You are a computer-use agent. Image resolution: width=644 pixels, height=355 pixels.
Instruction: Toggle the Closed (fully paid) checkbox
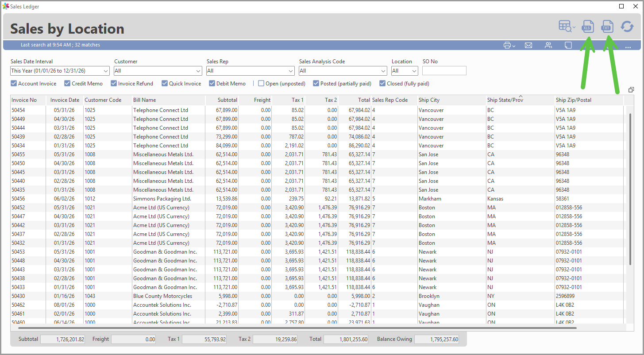click(382, 83)
